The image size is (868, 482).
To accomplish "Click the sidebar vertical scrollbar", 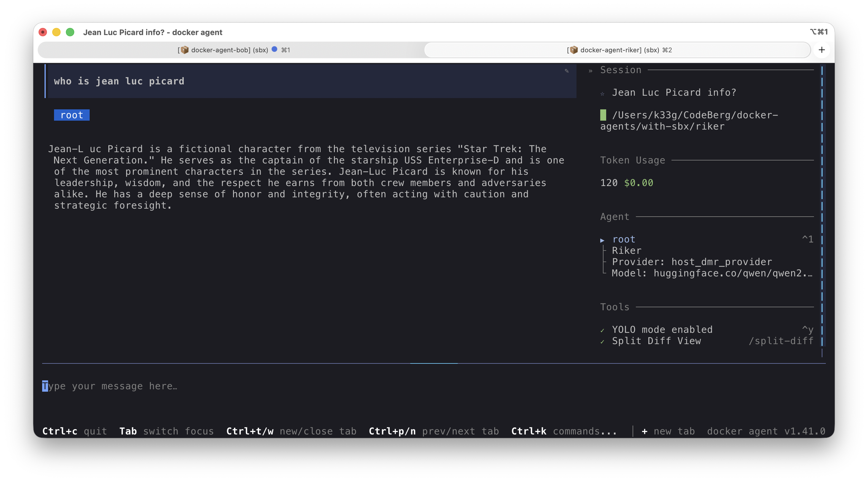I will tap(822, 206).
